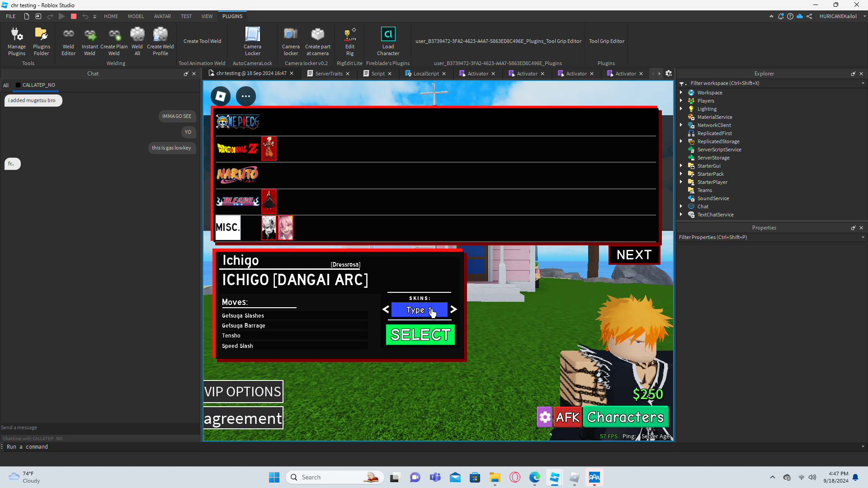Toggle the AFK button

coord(567,417)
